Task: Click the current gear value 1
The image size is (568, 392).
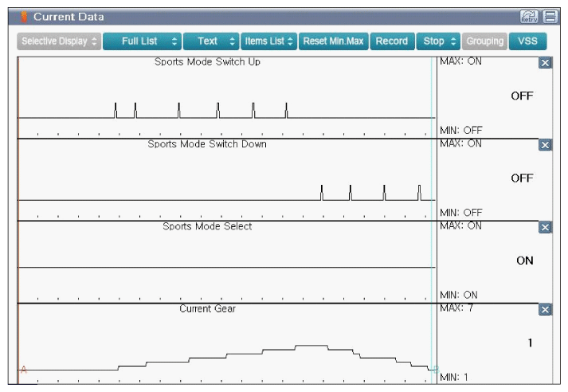Action: point(530,343)
